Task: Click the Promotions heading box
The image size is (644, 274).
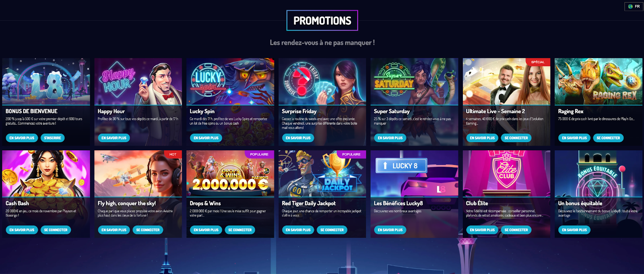Action: coord(322,21)
